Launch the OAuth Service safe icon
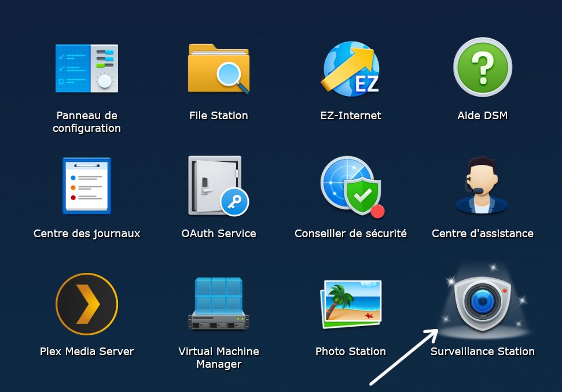 [218, 186]
